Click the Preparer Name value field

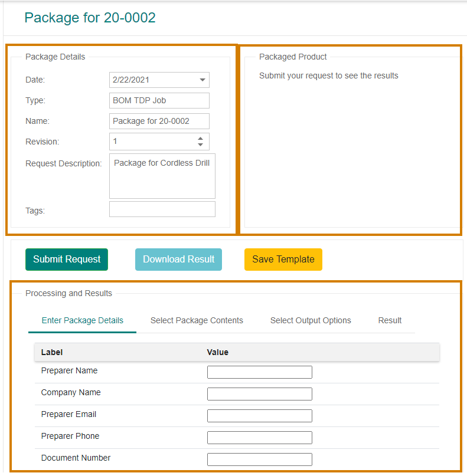(x=260, y=372)
